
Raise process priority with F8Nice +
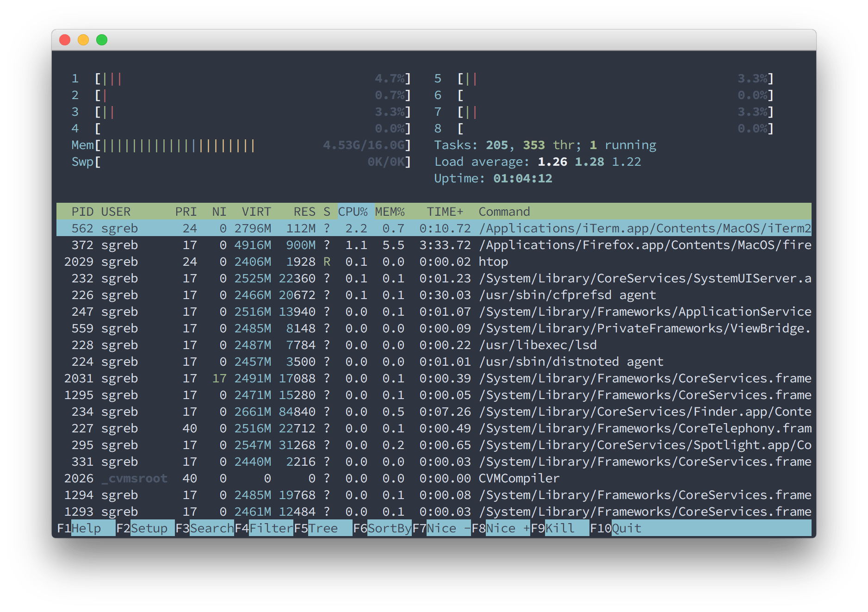tap(502, 528)
